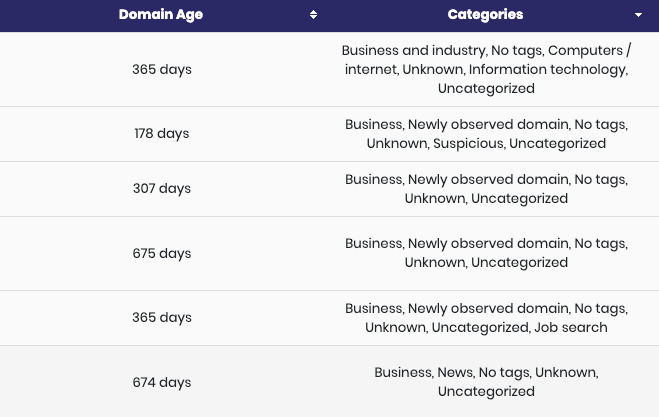Click the News category text
659x417 pixels.
coord(455,372)
